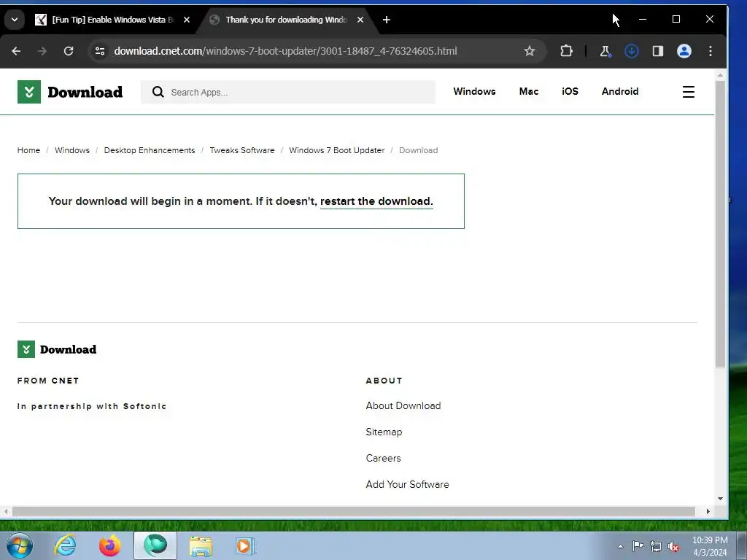Show browser downloads icon

coord(632,51)
